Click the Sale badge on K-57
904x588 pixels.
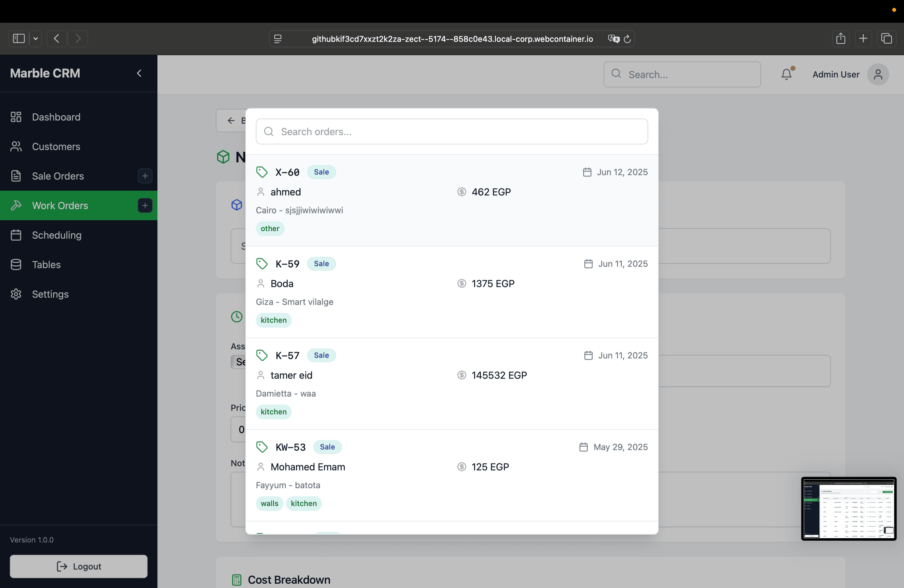pyautogui.click(x=321, y=355)
